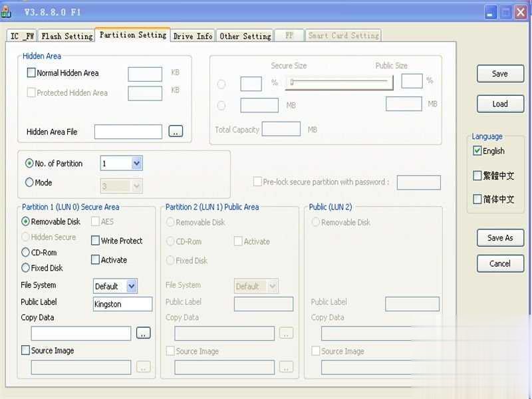Close the V3.8.8.0 F1 window
Image resolution: width=532 pixels, height=399 pixels.
(521, 13)
